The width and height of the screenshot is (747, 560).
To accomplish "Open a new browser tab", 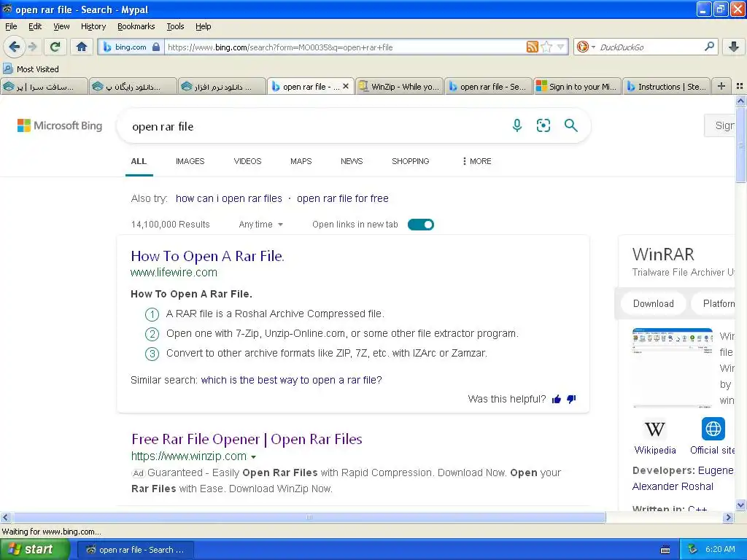I will click(x=721, y=86).
